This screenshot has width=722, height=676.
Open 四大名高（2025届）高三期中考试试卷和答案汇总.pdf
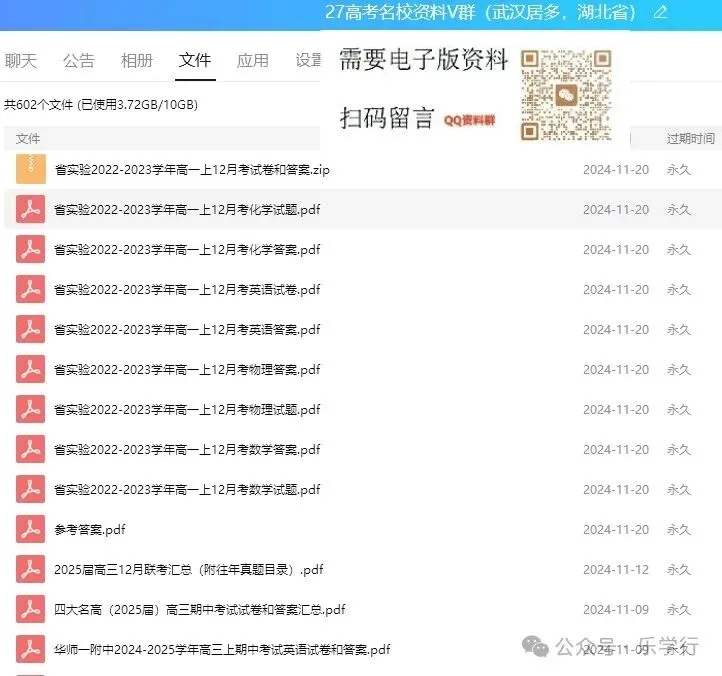pos(200,610)
